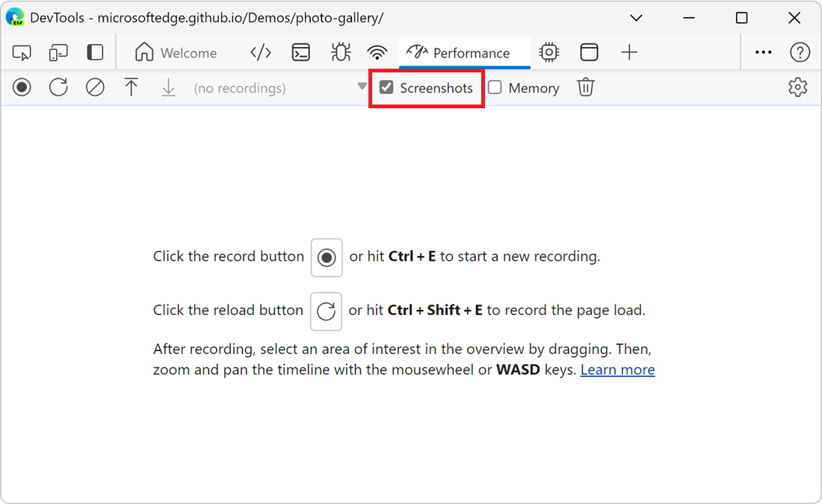822x504 pixels.
Task: Open more tools with the plus icon
Action: pyautogui.click(x=629, y=52)
